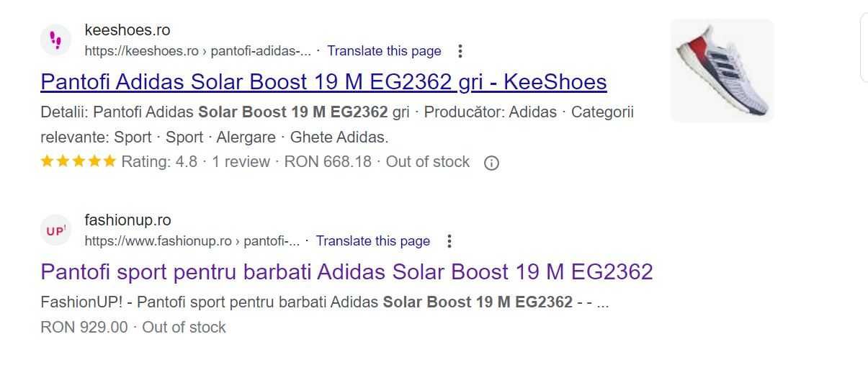Click the keeshoes.ro pink footprint favicon
This screenshot has height=365, width=868.
(56, 40)
